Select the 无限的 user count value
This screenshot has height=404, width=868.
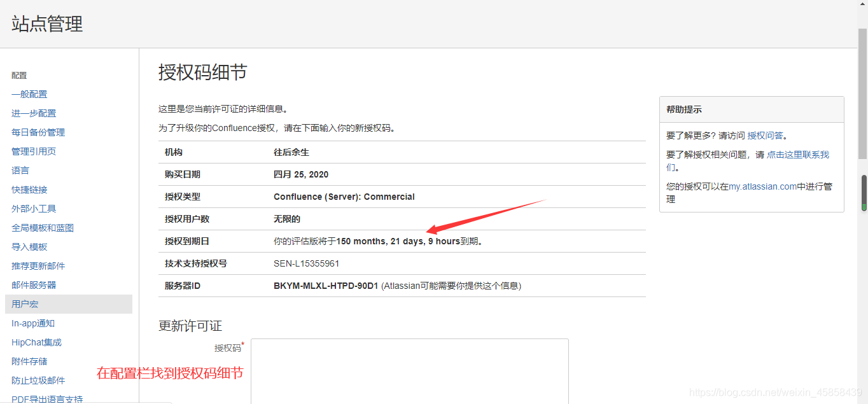coord(287,219)
